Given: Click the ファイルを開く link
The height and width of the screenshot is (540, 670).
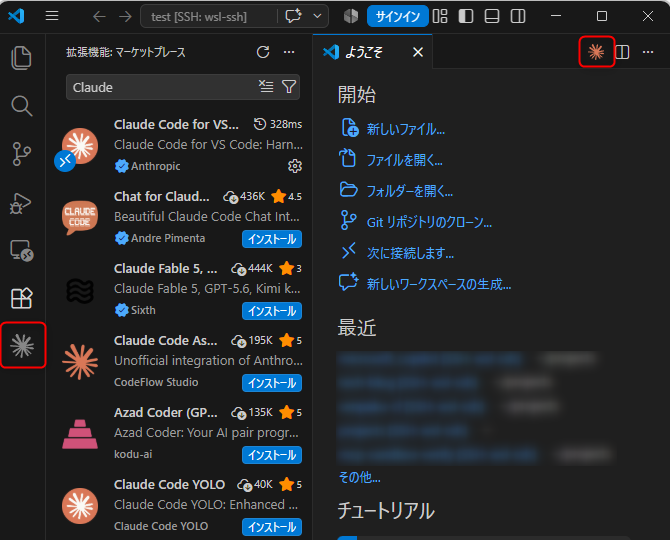Looking at the screenshot, I should click(404, 160).
